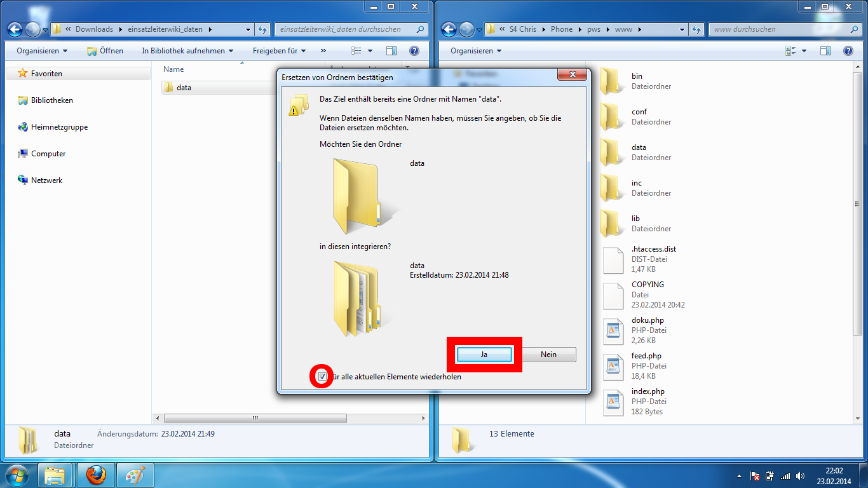
Task: Click Öffnen in the left toolbar
Action: click(x=105, y=51)
